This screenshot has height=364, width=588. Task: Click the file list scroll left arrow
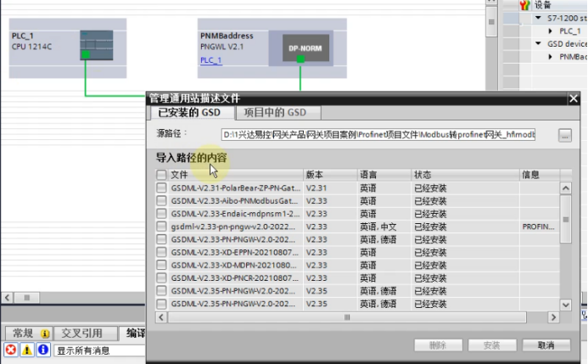tap(161, 317)
